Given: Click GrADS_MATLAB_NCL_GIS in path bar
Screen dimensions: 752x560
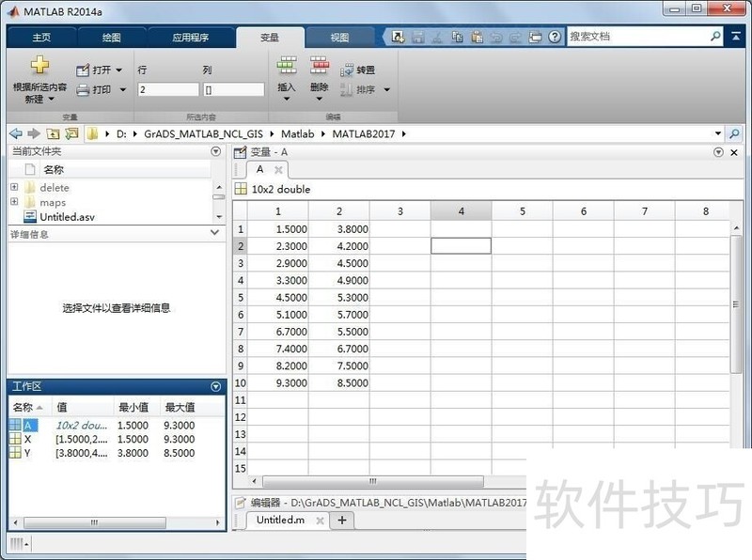Looking at the screenshot, I should 203,133.
